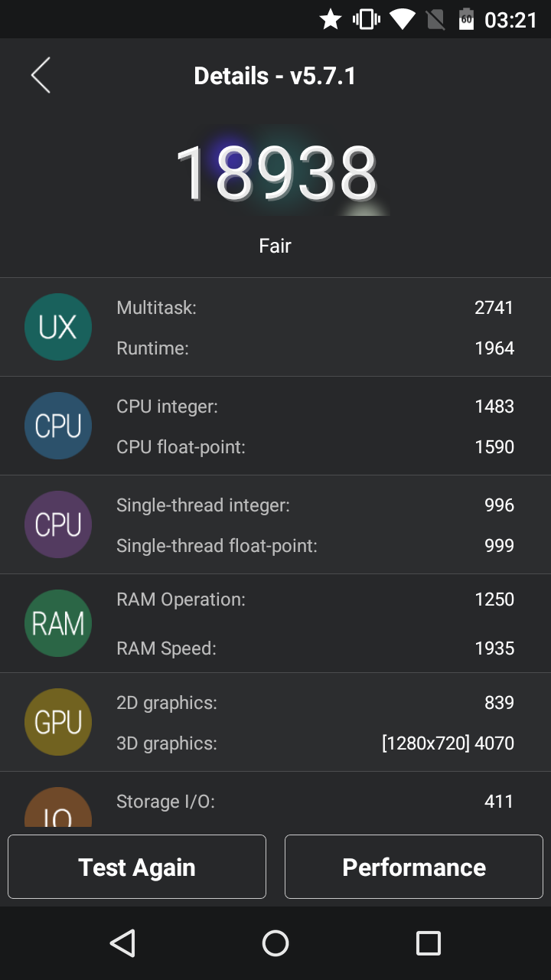Tap the Android home circle button

(275, 943)
